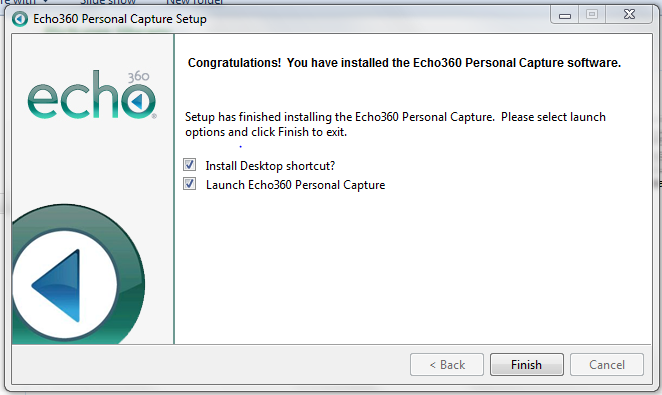
Task: Click the Cancel button
Action: 607,365
